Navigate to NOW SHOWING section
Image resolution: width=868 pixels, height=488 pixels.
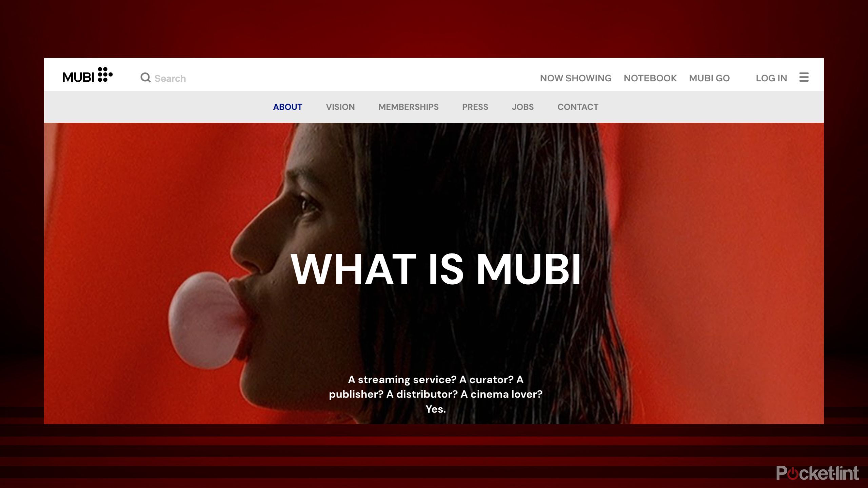[576, 78]
